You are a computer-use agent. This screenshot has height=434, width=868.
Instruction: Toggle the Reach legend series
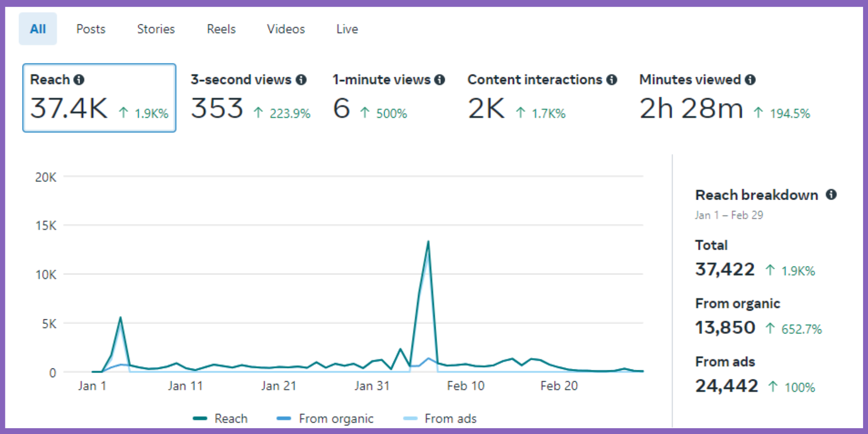[x=221, y=419]
